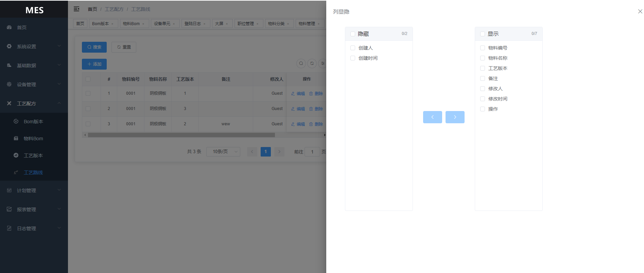This screenshot has width=644, height=273.
Task: Click the 基础数据 sidebar icon
Action: click(9, 65)
